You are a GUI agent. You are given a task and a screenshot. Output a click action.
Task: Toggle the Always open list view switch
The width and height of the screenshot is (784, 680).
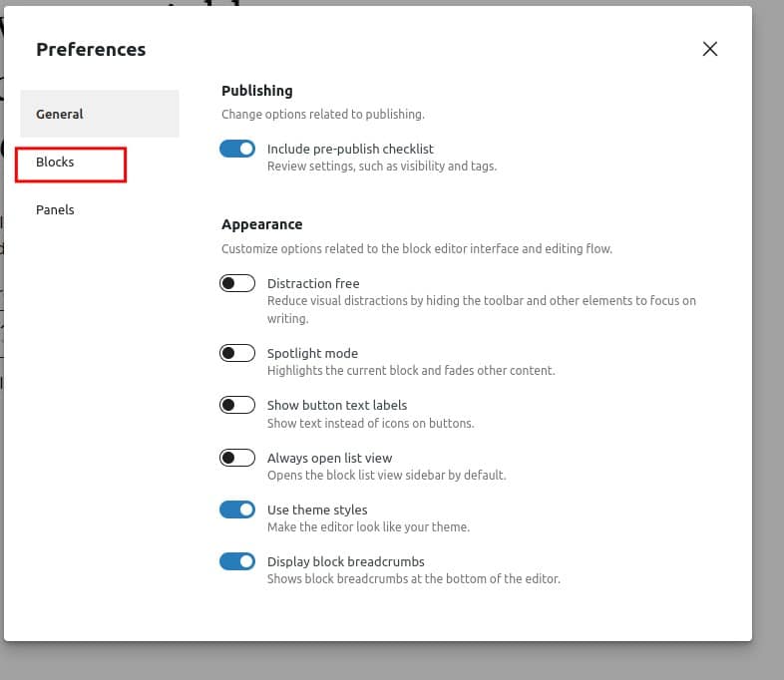tap(237, 458)
